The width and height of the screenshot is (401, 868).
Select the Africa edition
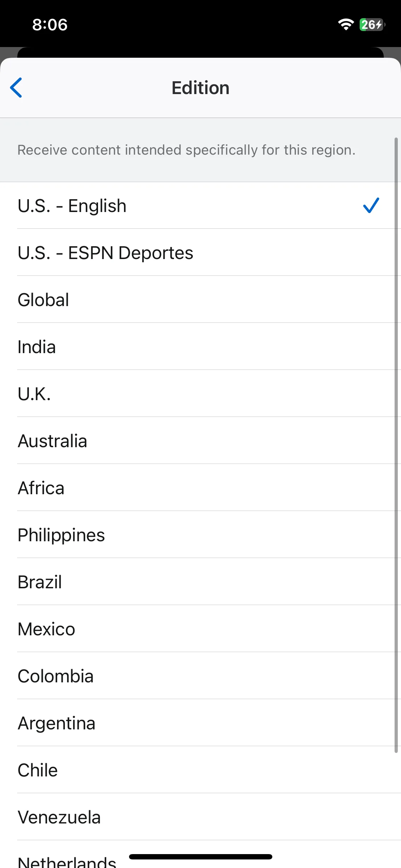click(x=200, y=488)
